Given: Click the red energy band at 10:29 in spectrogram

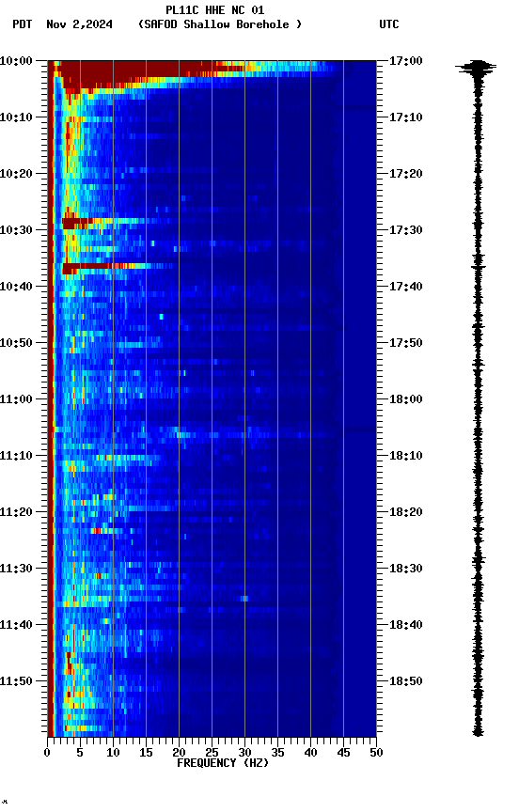Looking at the screenshot, I should point(78,224).
